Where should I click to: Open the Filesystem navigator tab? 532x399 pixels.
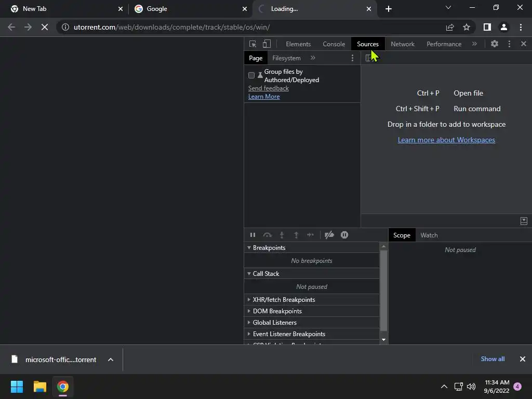(286, 58)
